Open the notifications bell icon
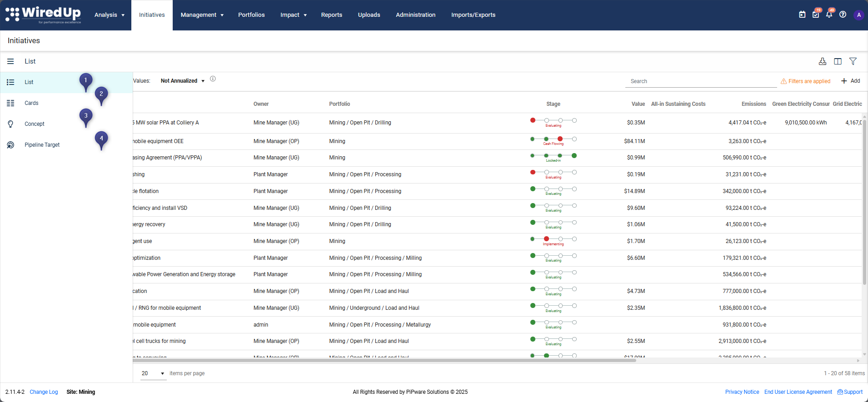The width and height of the screenshot is (868, 402). 829,15
